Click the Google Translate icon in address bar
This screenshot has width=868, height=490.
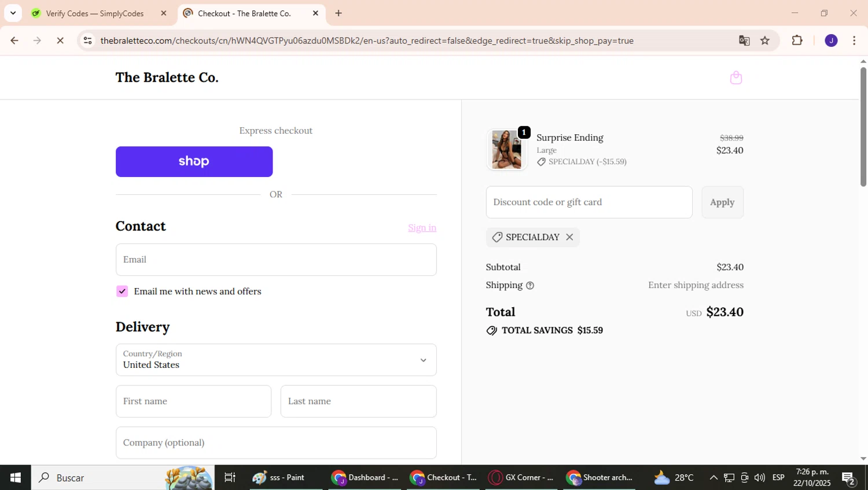(744, 40)
